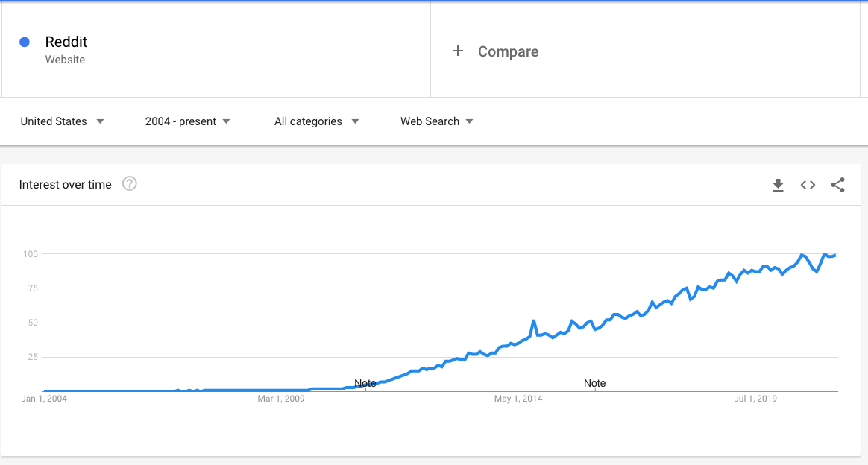Download the Interest over time chart data
The image size is (868, 465).
[778, 185]
